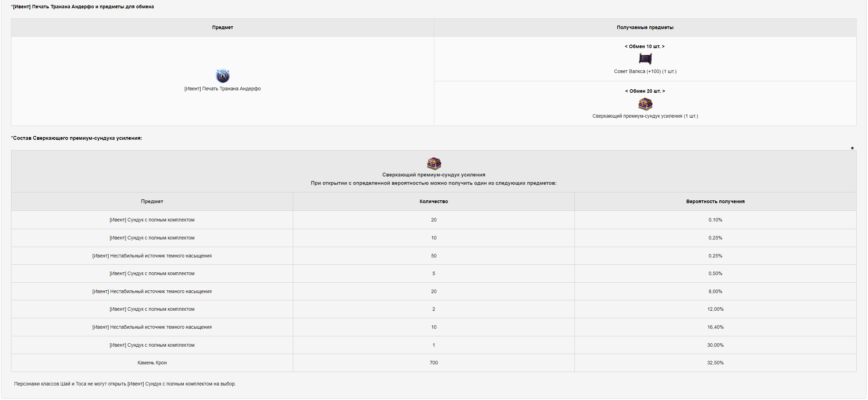Select the 'Камень Крон' row item
Image resolution: width=868 pixels, height=400 pixels.
click(152, 363)
